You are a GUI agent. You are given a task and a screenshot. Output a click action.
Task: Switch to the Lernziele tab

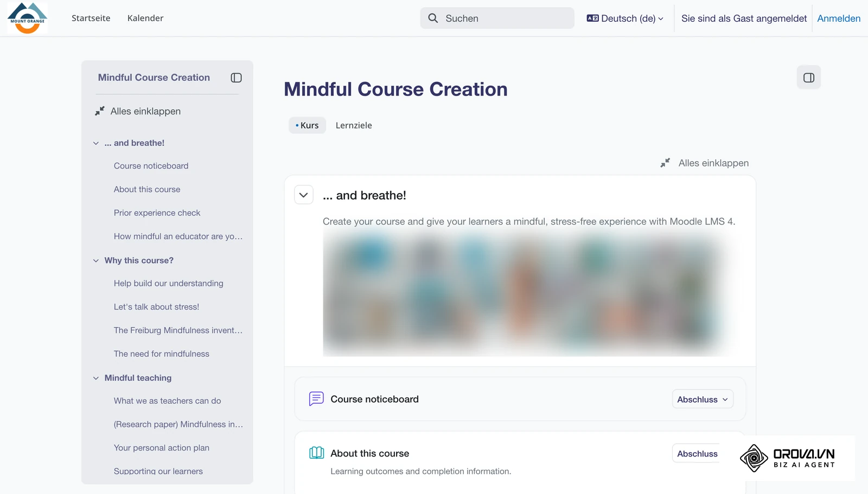tap(354, 125)
